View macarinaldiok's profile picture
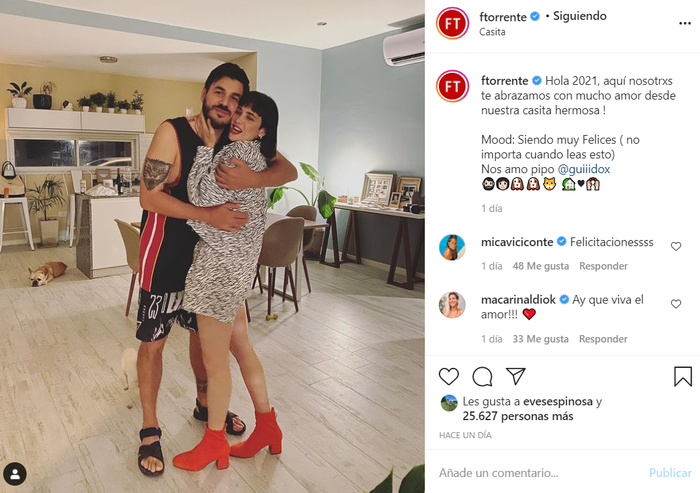The width and height of the screenshot is (700, 493). (x=452, y=305)
